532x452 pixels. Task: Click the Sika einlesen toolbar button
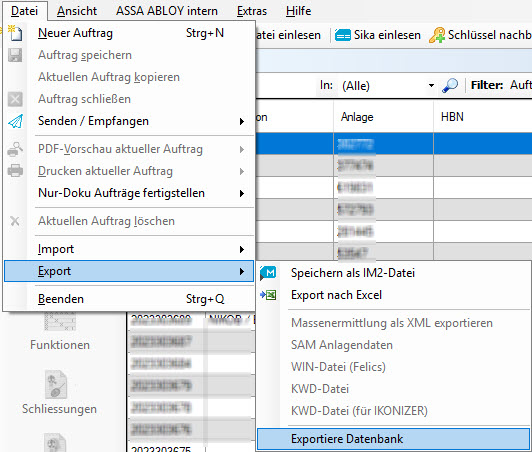point(378,35)
